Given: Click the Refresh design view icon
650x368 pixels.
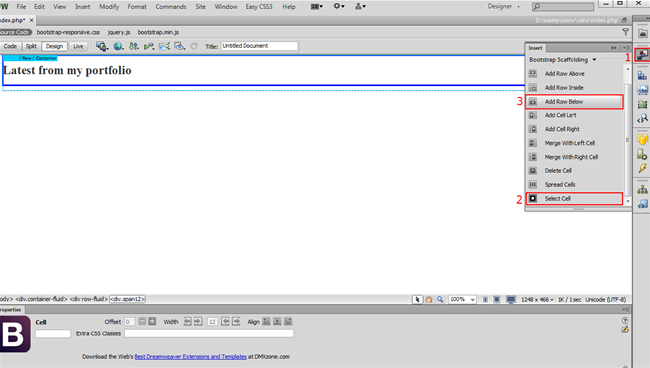Looking at the screenshot, I should point(194,46).
